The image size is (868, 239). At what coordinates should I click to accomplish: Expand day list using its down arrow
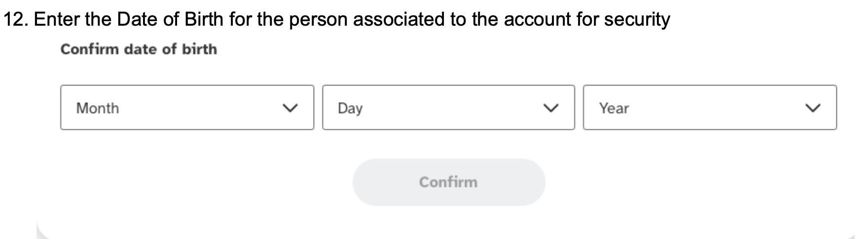pyautogui.click(x=550, y=108)
